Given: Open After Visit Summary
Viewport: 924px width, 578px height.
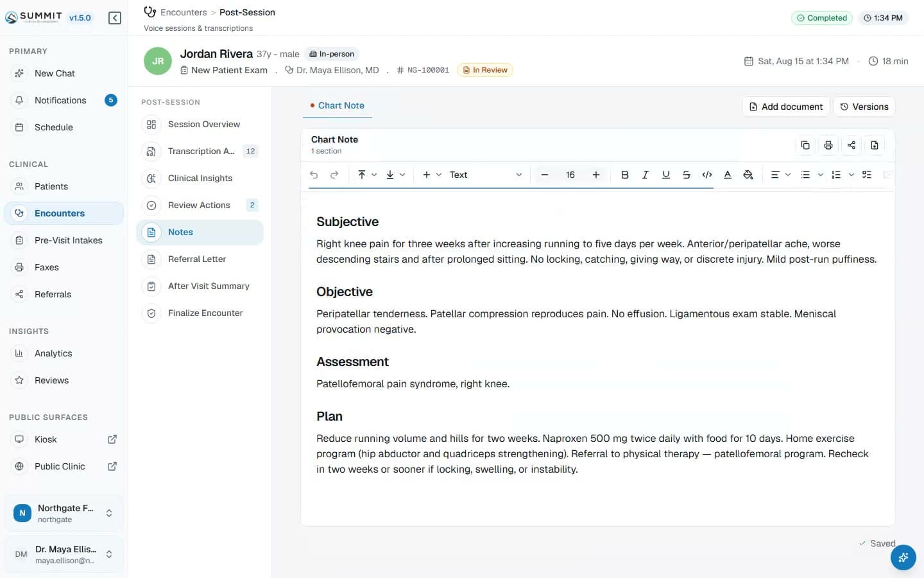Looking at the screenshot, I should click(x=200, y=286).
